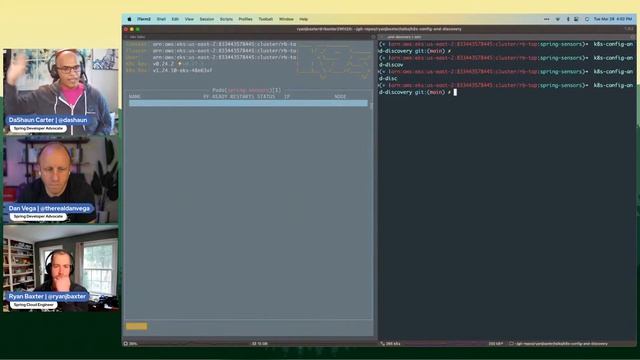Open the Shell menu

(161, 19)
